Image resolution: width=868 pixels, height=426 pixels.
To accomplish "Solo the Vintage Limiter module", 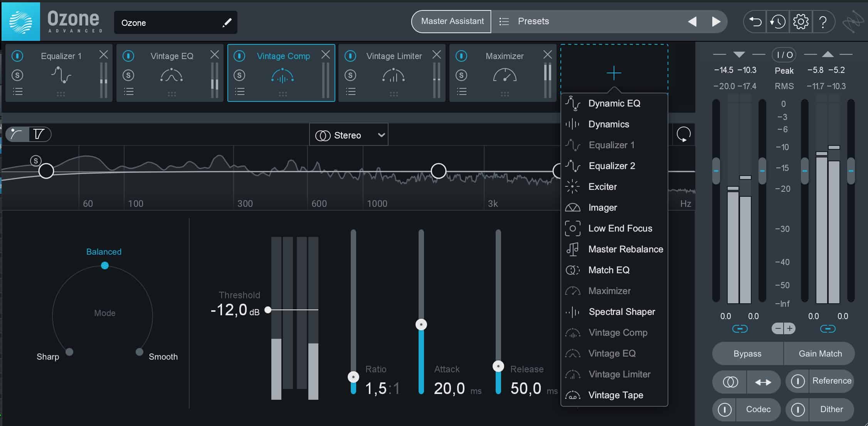I will point(350,75).
